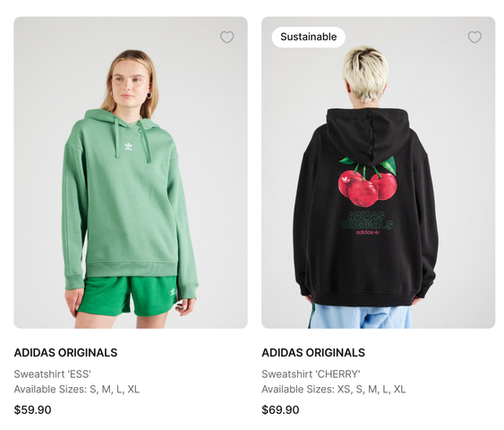
Task: Click the cherry graphic on black hoodie
Action: tap(368, 182)
